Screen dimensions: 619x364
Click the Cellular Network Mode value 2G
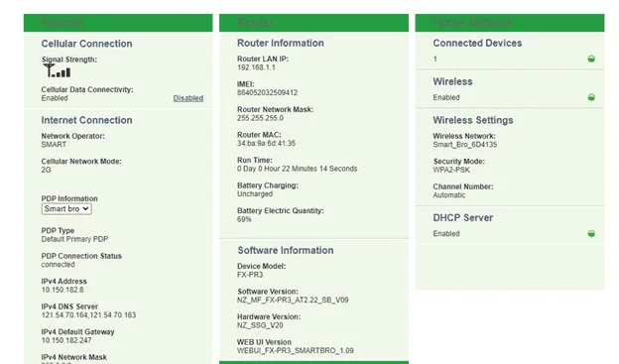point(46,170)
